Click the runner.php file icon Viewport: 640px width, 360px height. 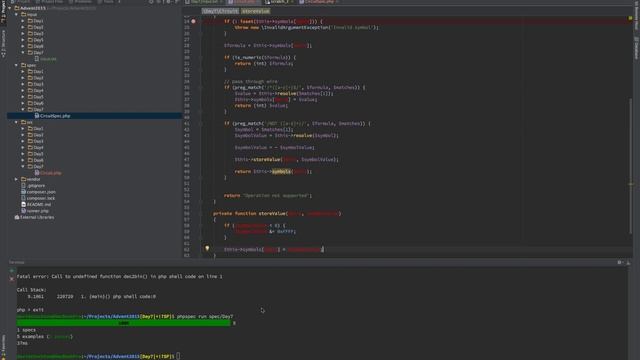point(23,211)
